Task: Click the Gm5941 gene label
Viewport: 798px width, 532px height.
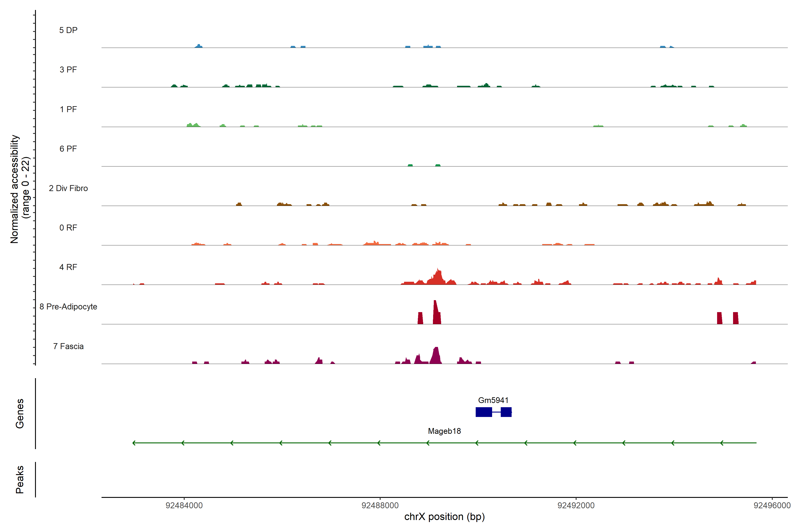Action: tap(493, 400)
